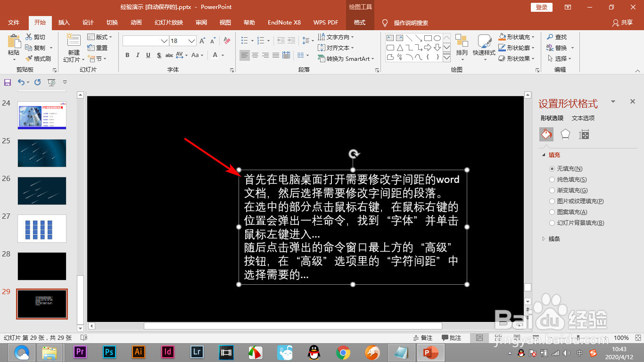
Task: Switch to Slide Sorter view icon
Action: (x=498, y=337)
